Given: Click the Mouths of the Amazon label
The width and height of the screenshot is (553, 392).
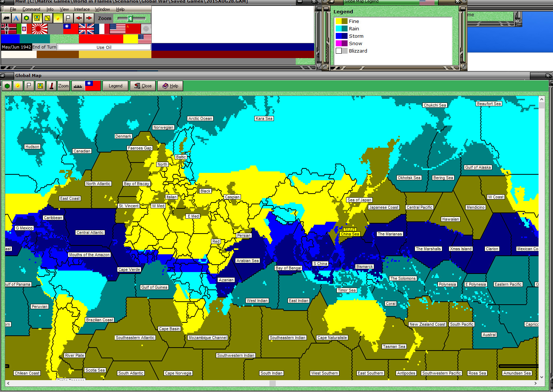Looking at the screenshot, I should [x=89, y=255].
